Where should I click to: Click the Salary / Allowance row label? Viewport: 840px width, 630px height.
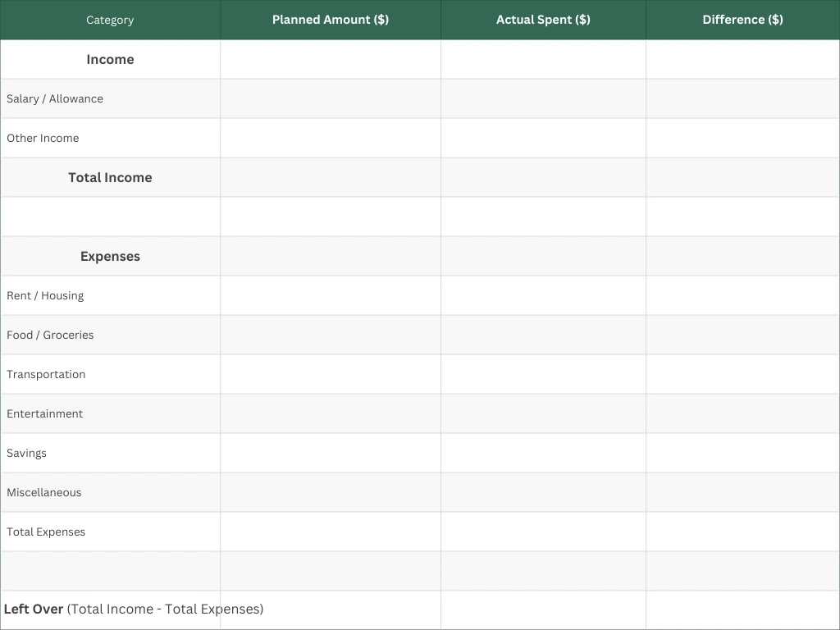pos(55,98)
